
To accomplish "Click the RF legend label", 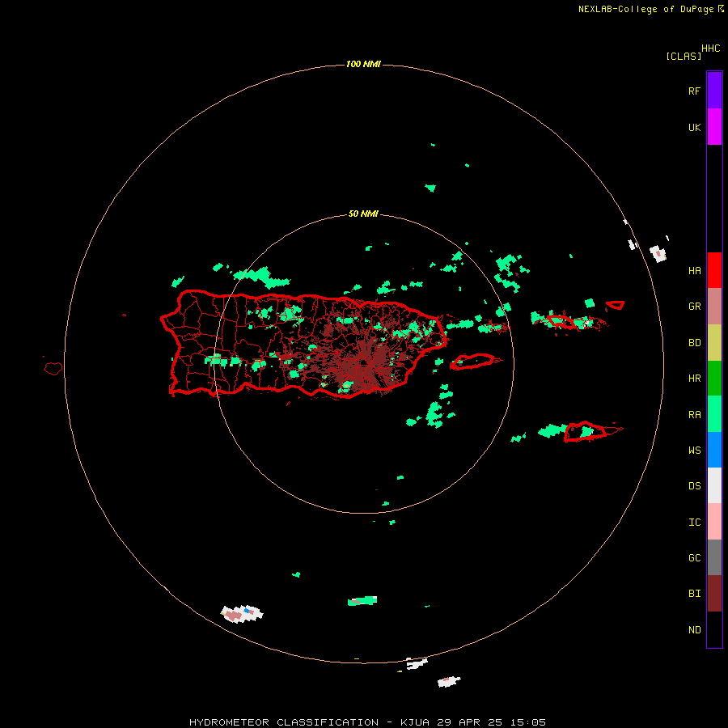I will click(694, 91).
